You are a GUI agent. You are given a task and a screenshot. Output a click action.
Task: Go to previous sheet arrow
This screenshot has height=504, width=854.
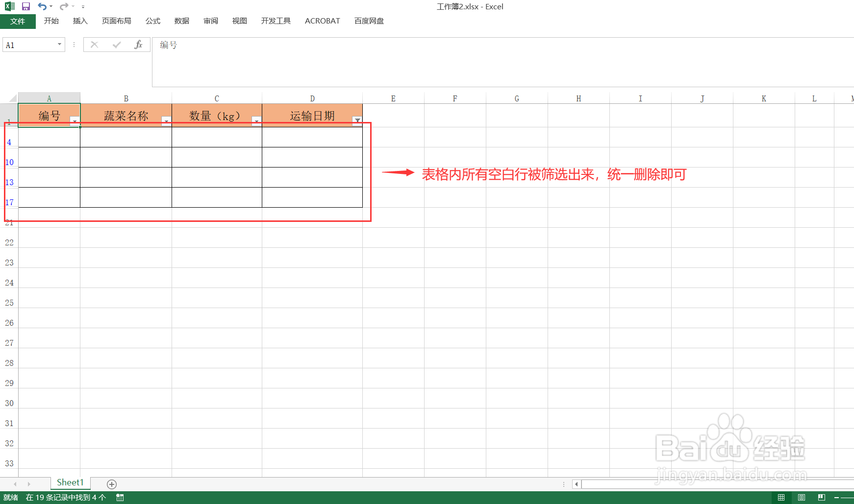pyautogui.click(x=15, y=484)
